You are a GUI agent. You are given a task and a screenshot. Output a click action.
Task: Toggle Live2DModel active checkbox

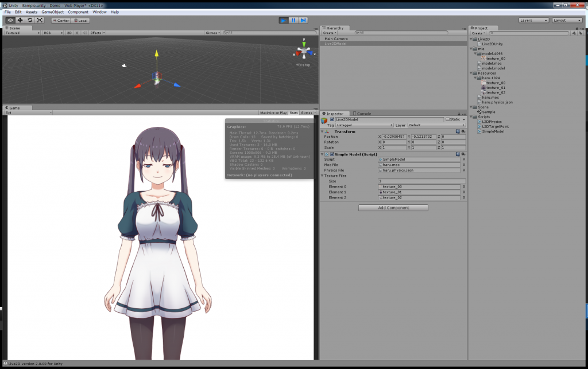(332, 119)
